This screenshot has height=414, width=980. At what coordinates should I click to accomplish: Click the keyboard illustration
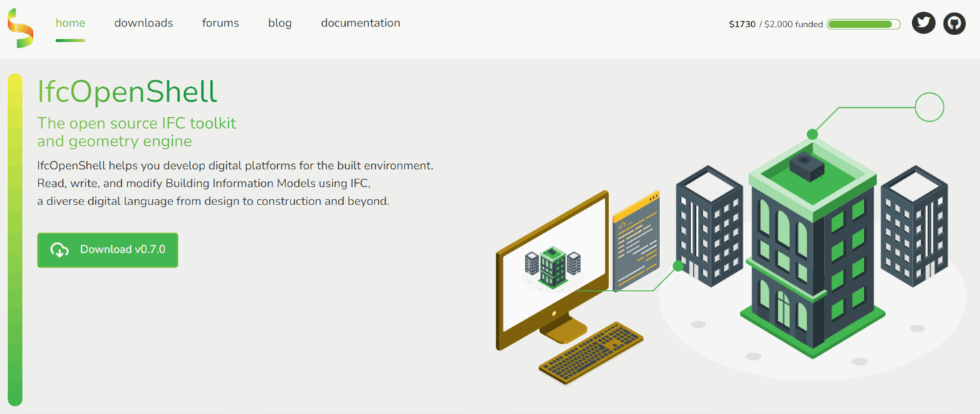592,353
